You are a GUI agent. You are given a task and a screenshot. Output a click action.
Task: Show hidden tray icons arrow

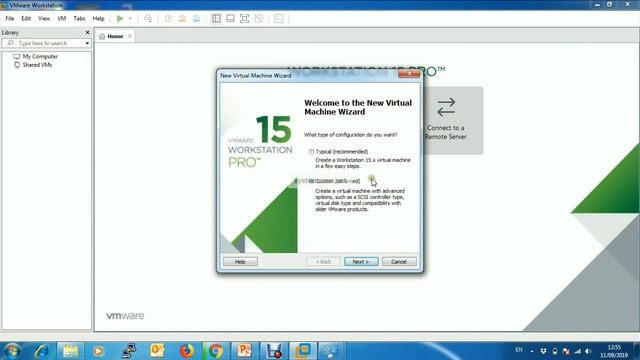(x=532, y=351)
